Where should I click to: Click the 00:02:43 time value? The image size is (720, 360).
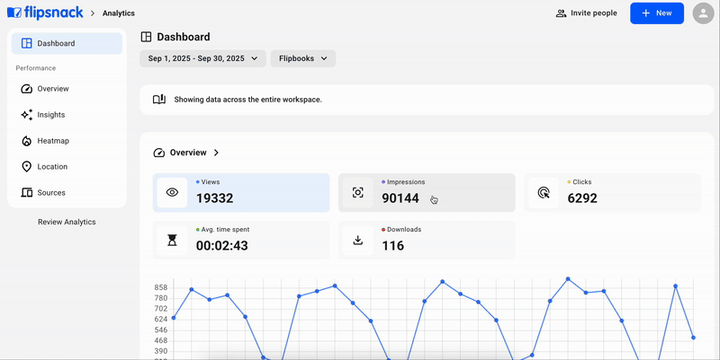222,246
